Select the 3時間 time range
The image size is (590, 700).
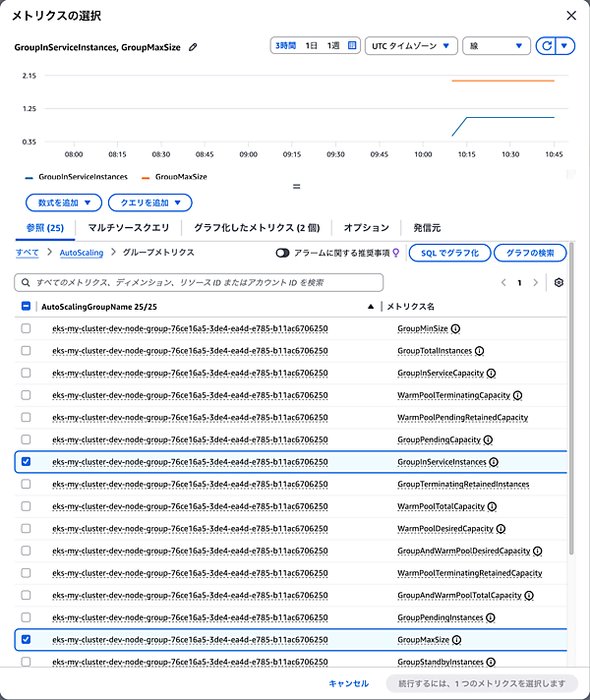point(285,45)
